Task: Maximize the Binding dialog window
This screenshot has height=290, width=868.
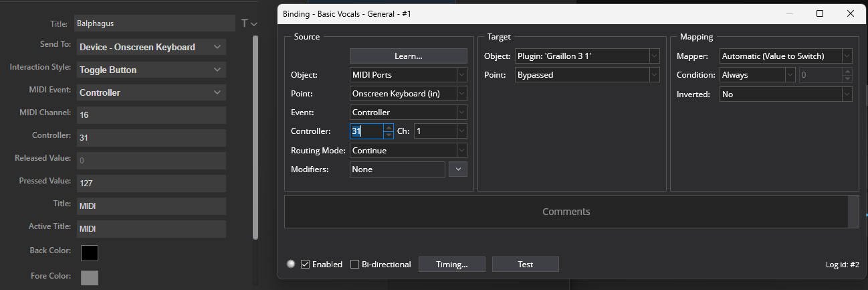Action: click(820, 13)
